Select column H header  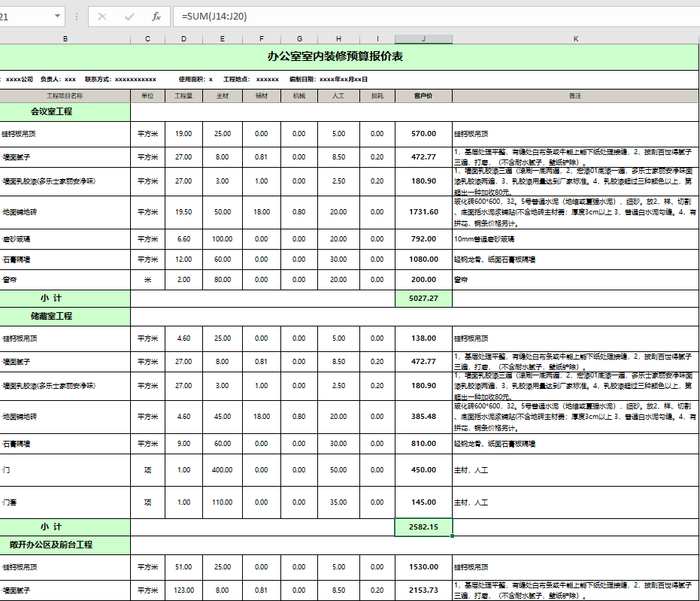click(339, 39)
